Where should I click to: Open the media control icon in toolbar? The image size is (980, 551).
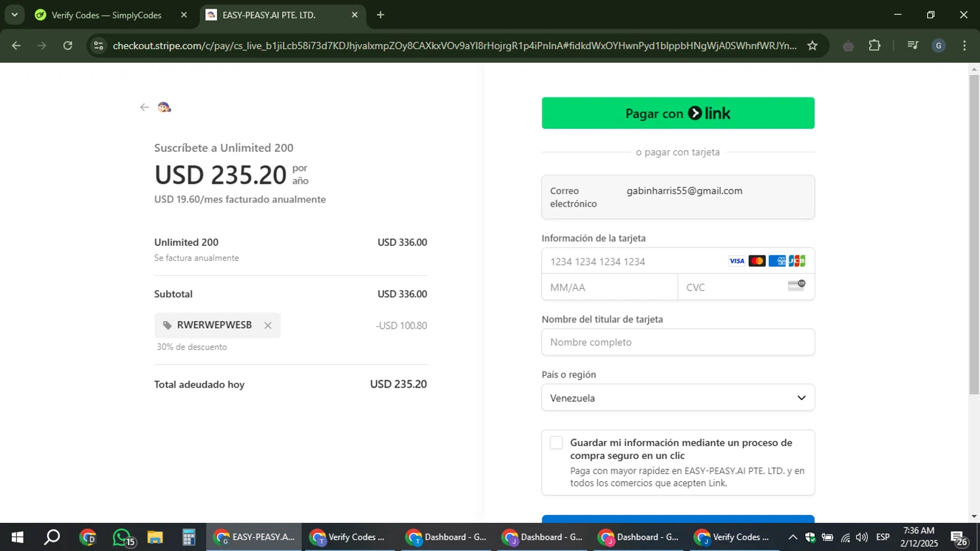click(x=913, y=46)
